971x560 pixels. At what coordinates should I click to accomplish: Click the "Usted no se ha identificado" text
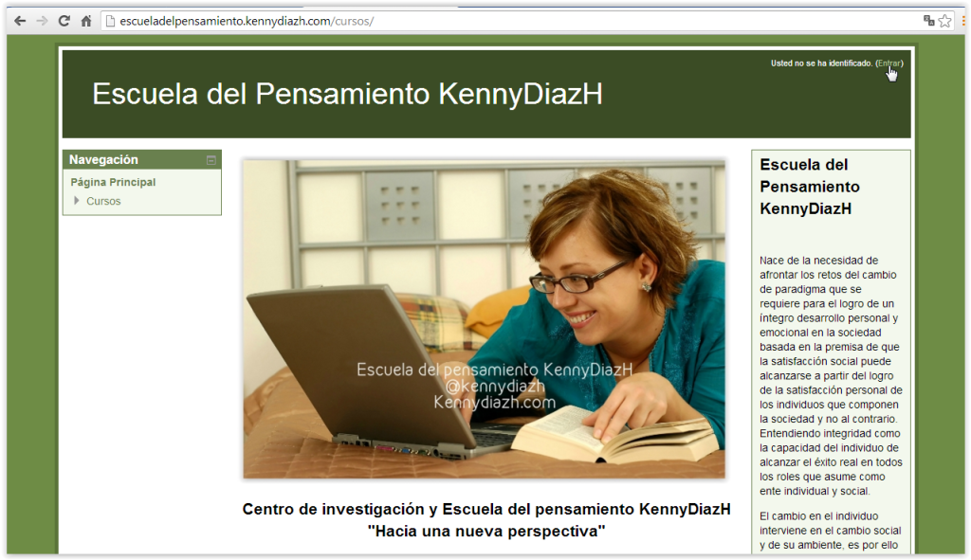pyautogui.click(x=821, y=63)
